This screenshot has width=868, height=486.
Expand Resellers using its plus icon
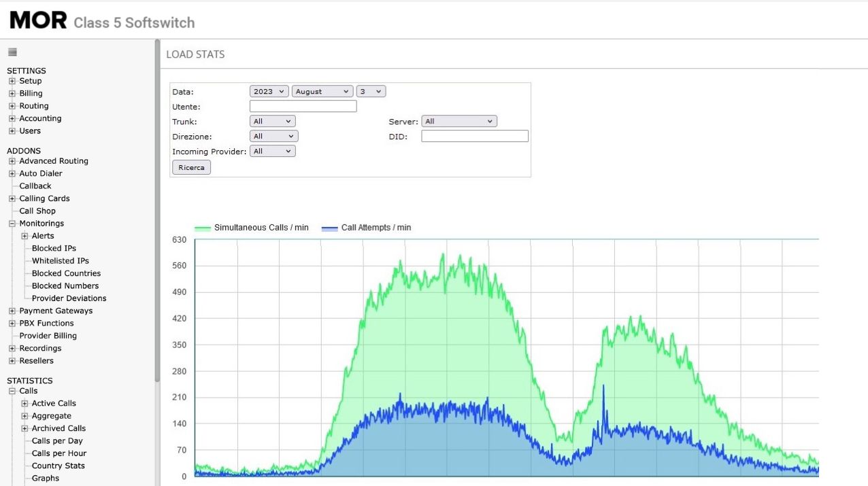[11, 360]
